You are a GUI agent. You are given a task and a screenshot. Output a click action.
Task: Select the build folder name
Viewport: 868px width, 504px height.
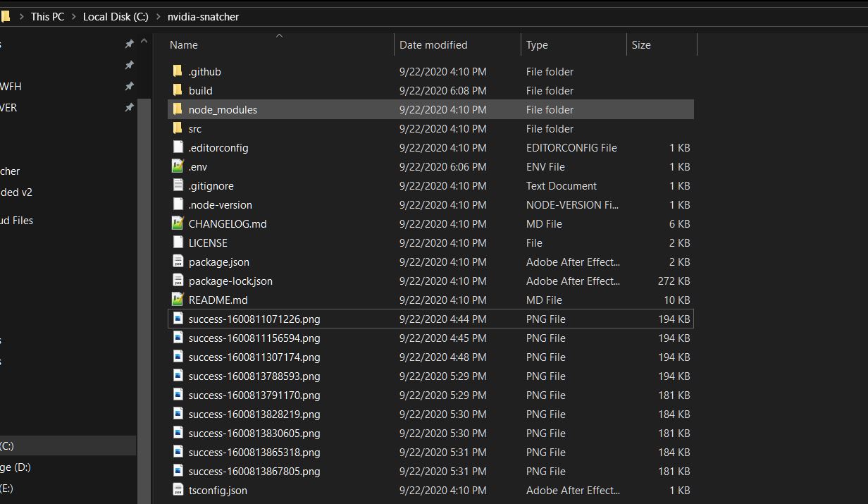click(200, 90)
